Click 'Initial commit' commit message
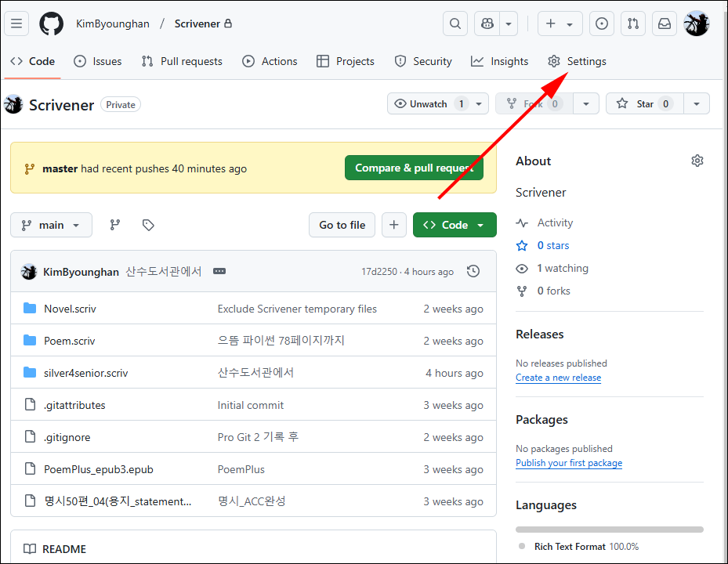This screenshot has height=564, width=728. (251, 405)
